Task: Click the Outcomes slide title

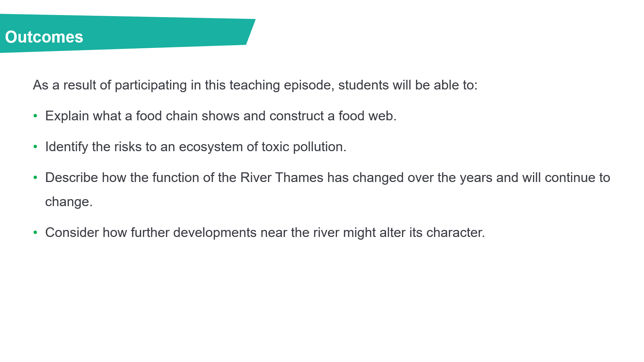Action: click(x=44, y=37)
